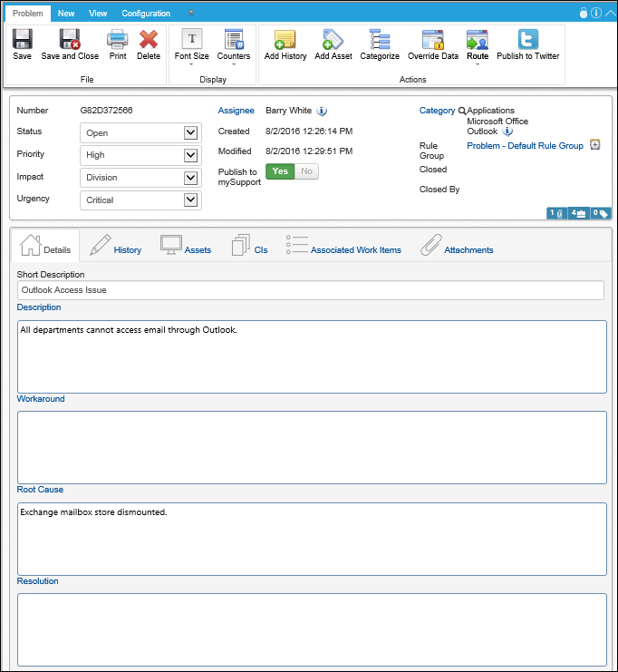Viewport: 618px width, 672px height.
Task: Click the red Delete X icon
Action: pos(149,39)
